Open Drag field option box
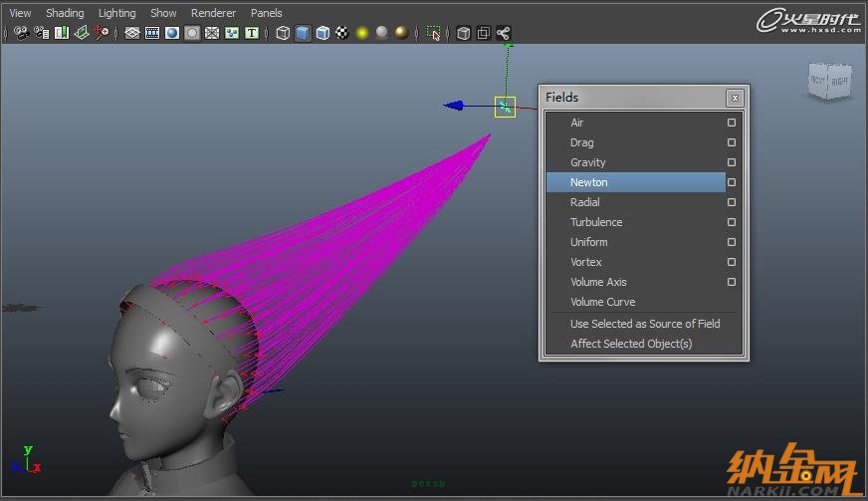868x501 pixels. click(x=732, y=142)
